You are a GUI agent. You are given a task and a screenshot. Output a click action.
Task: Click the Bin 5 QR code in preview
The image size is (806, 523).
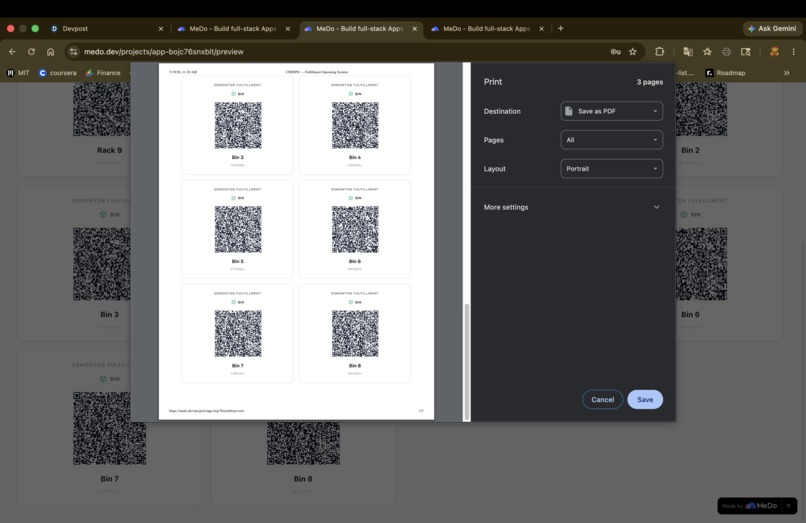238,229
